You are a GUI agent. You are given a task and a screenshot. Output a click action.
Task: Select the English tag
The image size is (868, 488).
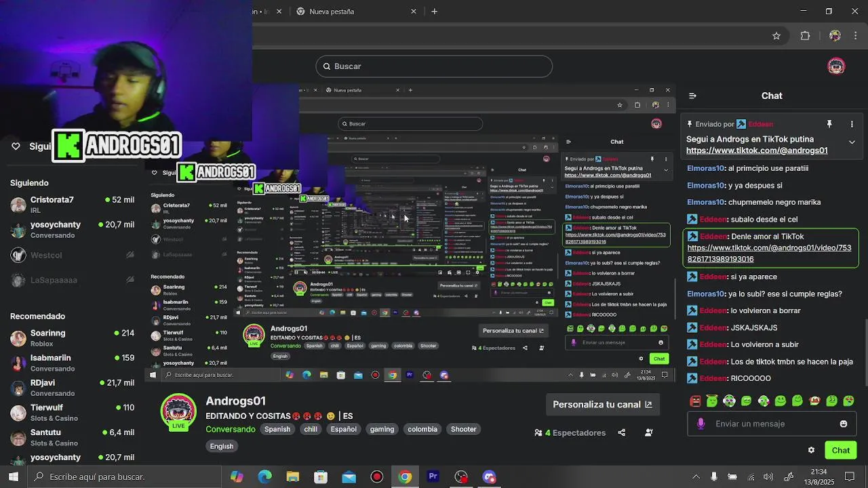(x=222, y=446)
